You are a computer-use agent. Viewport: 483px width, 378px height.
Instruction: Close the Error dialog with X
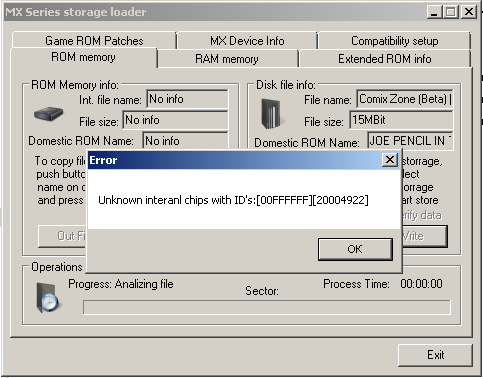[390, 160]
